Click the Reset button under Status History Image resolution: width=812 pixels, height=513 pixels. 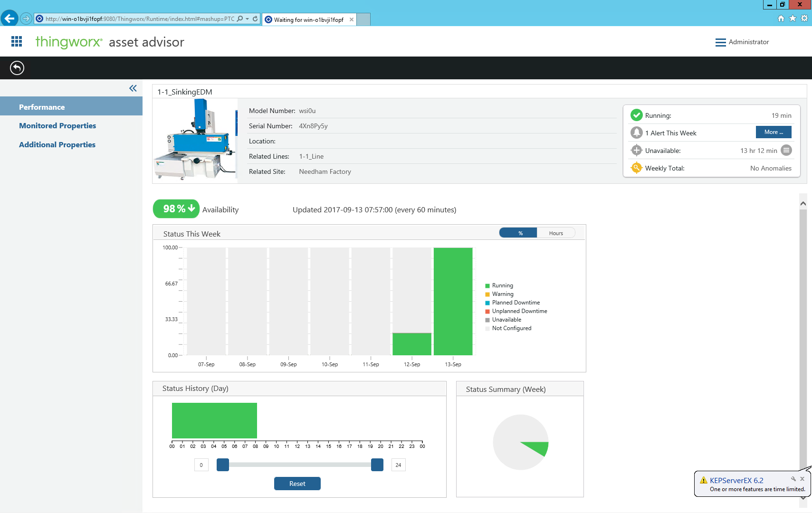[x=297, y=484]
